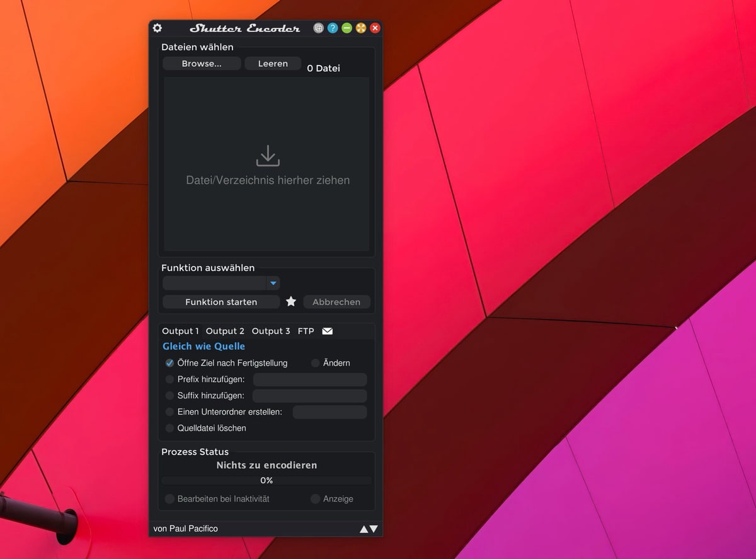The width and height of the screenshot is (756, 559).
Task: Click the globe icon in title bar
Action: coord(319,28)
